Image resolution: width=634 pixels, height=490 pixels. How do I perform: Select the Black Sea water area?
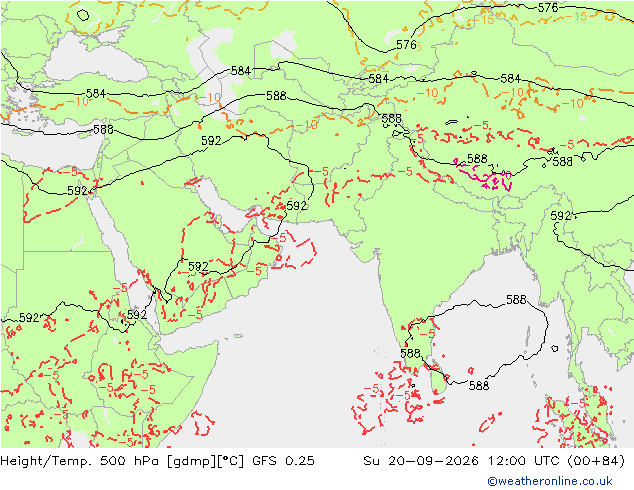(97, 59)
